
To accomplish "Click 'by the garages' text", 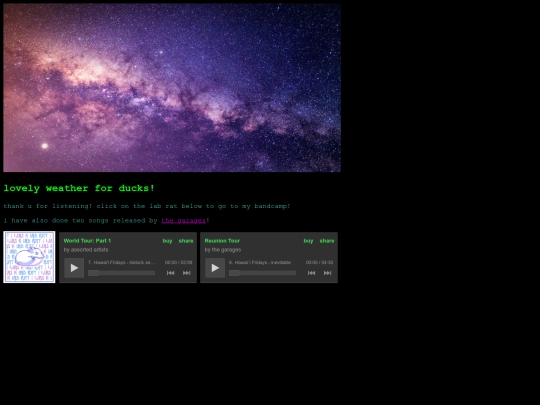I will pyautogui.click(x=223, y=250).
